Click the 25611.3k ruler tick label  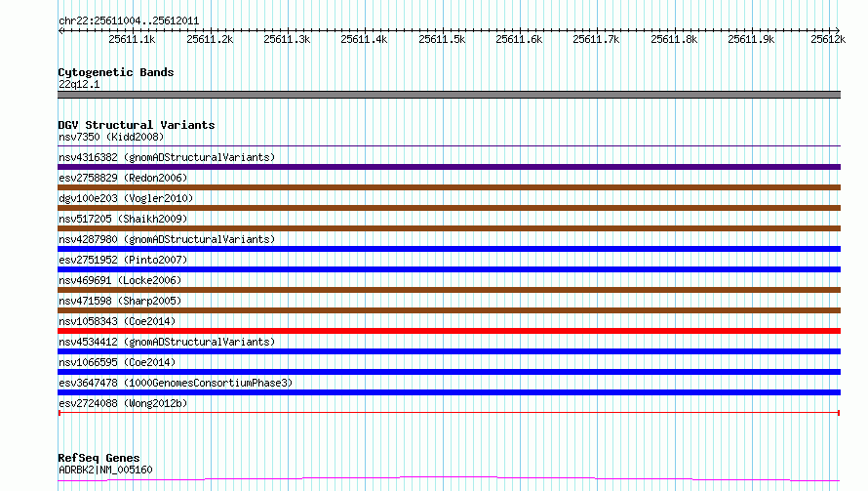pyautogui.click(x=287, y=39)
